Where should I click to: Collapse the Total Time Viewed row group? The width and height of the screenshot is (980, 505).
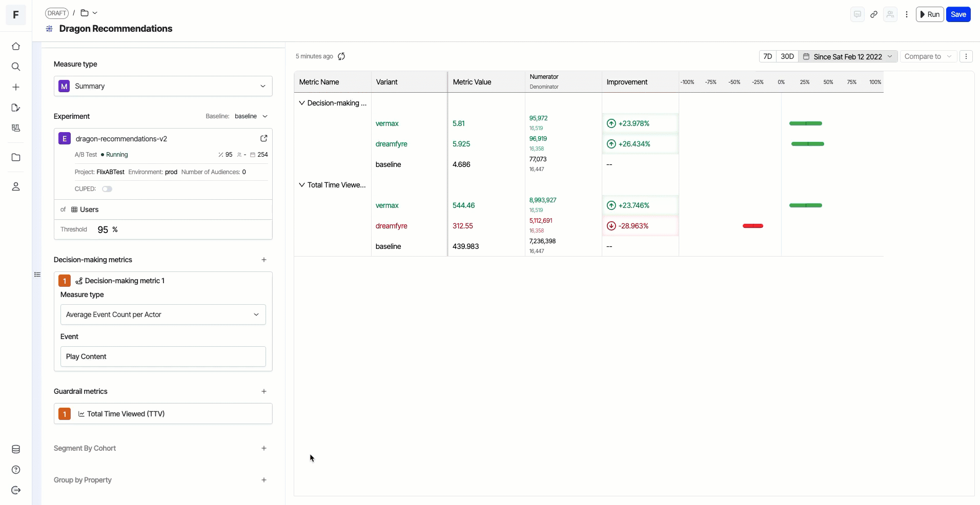[x=302, y=185]
